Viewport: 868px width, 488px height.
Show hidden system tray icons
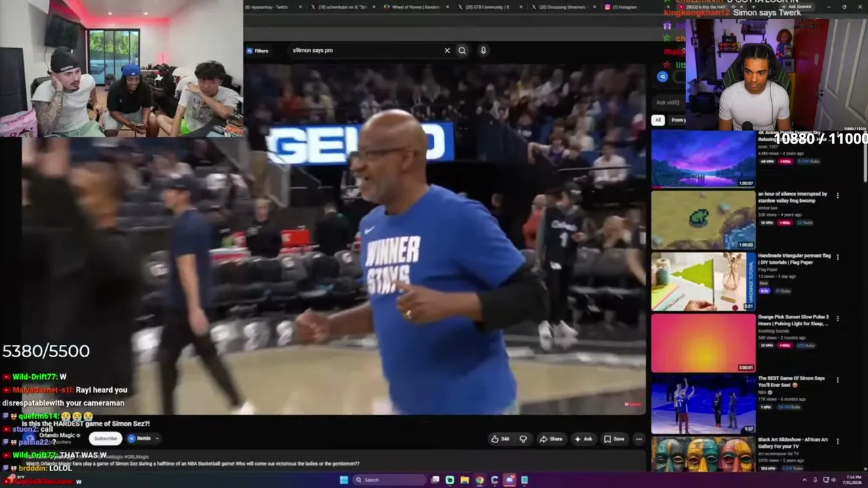805,480
